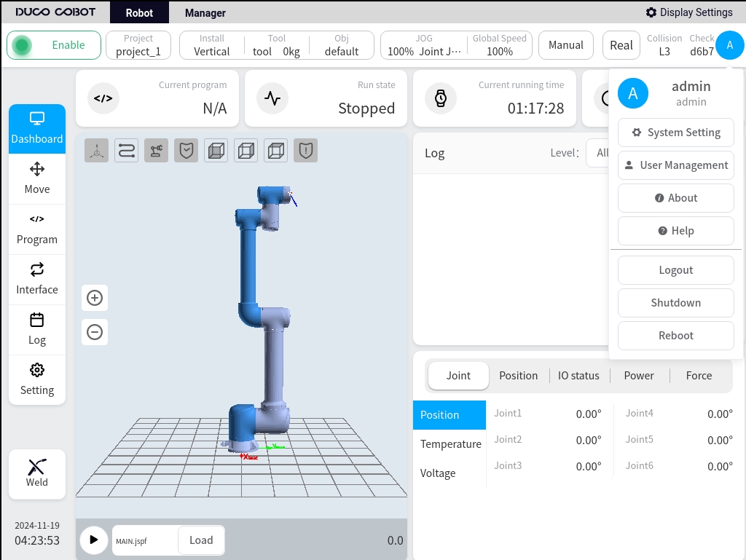The width and height of the screenshot is (746, 560).
Task: Click the Logout button
Action: pos(675,270)
